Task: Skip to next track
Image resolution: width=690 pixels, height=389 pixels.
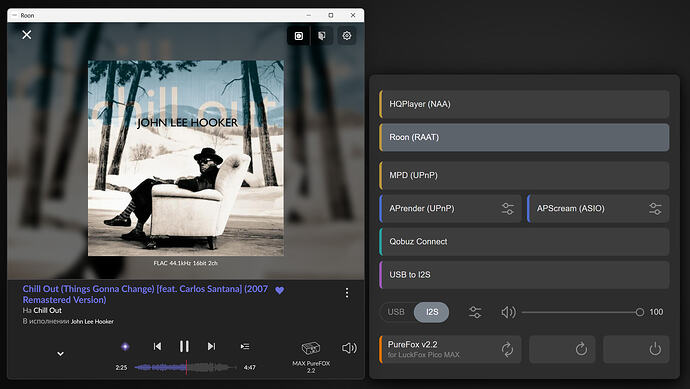Action: point(211,346)
